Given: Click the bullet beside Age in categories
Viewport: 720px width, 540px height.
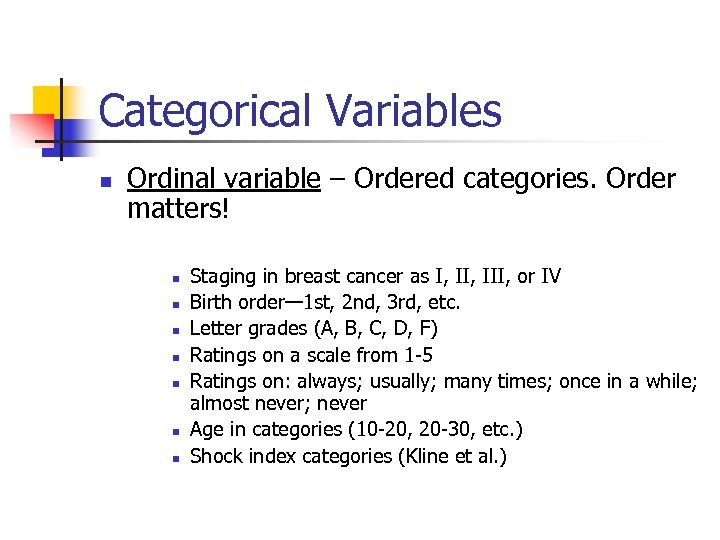Looking at the screenshot, I should tap(174, 432).
